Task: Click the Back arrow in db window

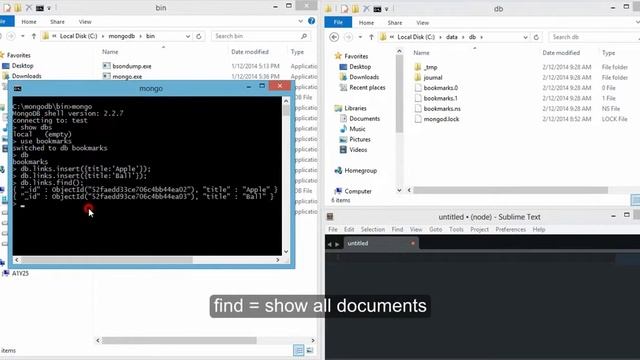Action: pos(334,37)
